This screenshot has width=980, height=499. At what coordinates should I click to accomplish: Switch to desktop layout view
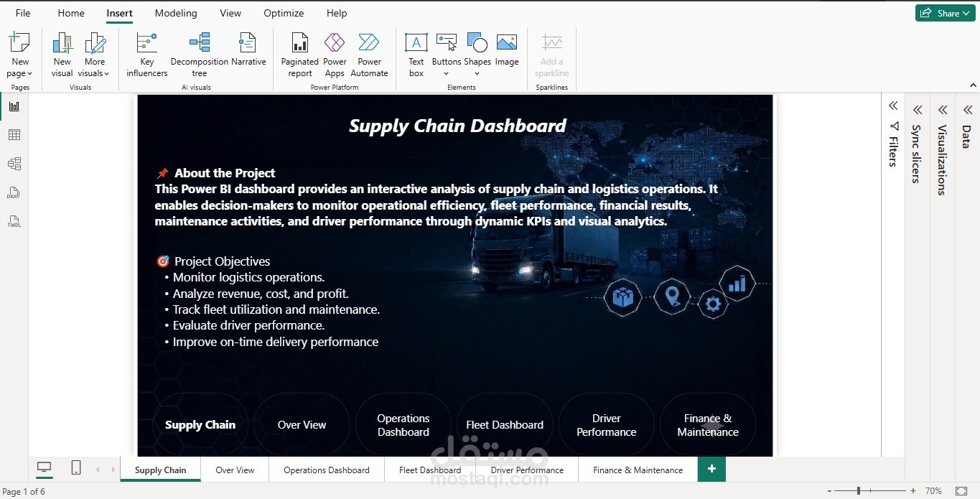(45, 468)
